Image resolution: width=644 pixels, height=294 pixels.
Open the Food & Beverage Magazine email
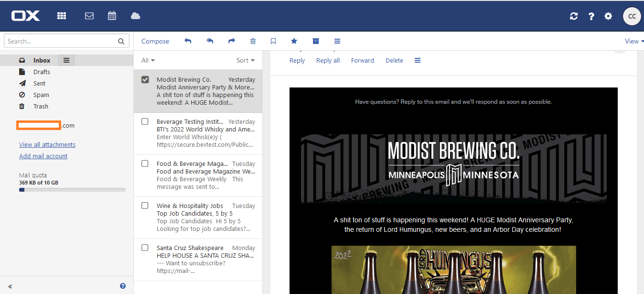point(198,175)
